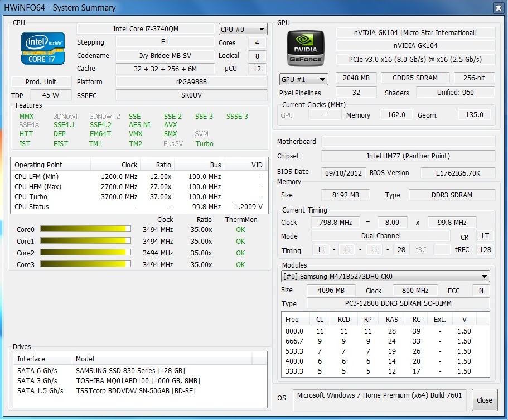Click the BIOS version E1762IG6.70K field
Image resolution: width=508 pixels, height=420 pixels.
coord(458,173)
